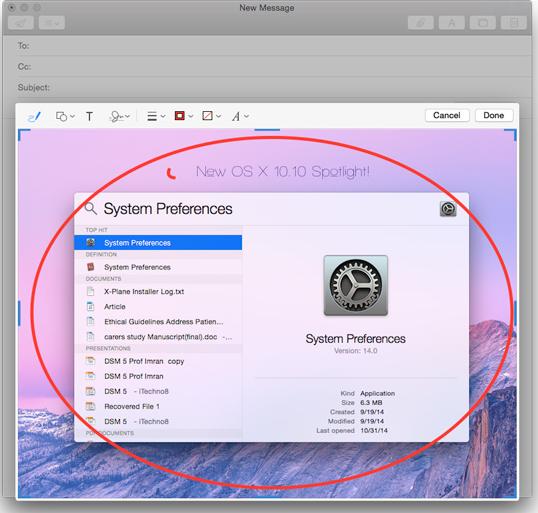Image resolution: width=538 pixels, height=513 pixels.
Task: Click 'DSM 5 Prof Imran copy' presentation
Action: 158,361
